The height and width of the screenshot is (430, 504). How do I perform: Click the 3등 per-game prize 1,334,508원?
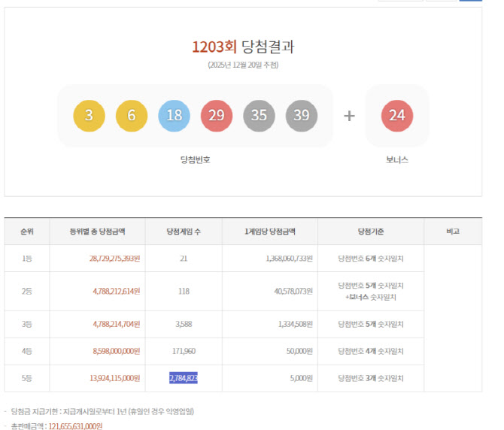pyautogui.click(x=289, y=324)
